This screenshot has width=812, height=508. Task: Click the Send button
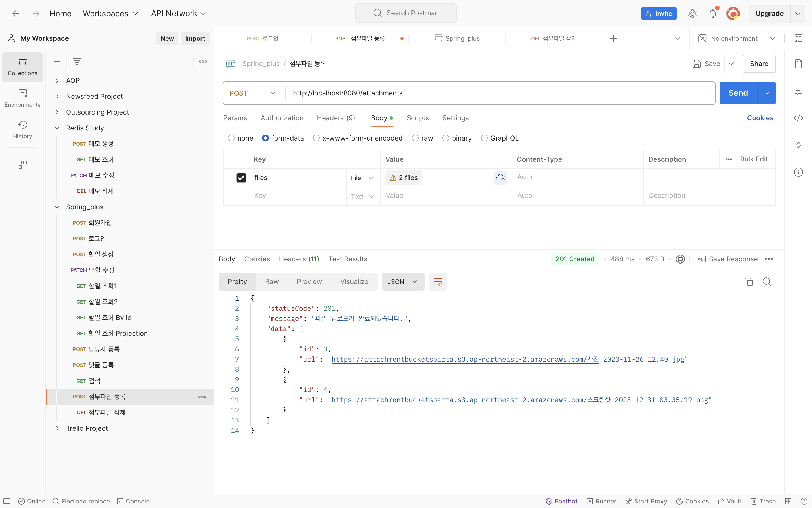point(738,93)
